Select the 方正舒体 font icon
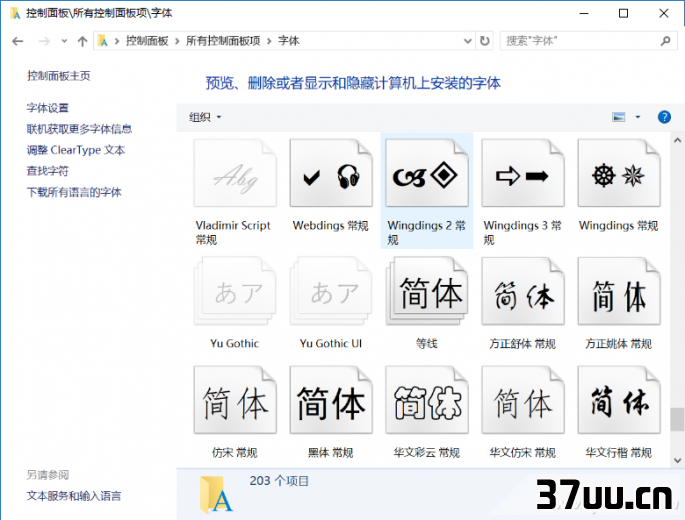Image resolution: width=685 pixels, height=520 pixels. [x=523, y=291]
